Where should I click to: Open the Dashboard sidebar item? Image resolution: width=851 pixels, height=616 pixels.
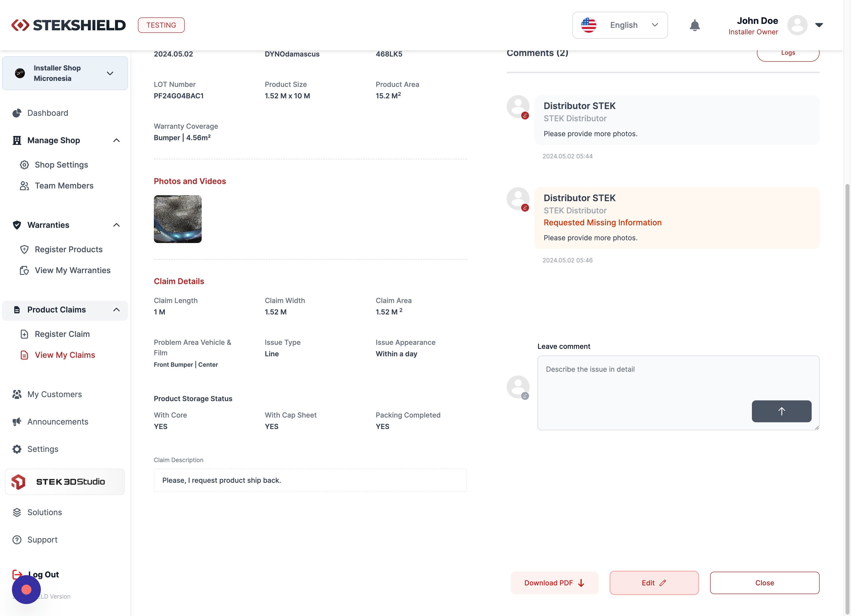tap(48, 113)
